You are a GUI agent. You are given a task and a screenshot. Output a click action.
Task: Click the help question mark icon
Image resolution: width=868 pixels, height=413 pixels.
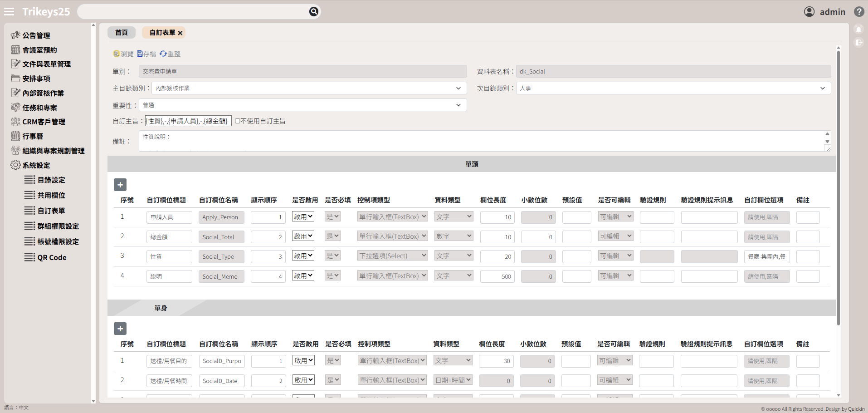[x=858, y=12]
